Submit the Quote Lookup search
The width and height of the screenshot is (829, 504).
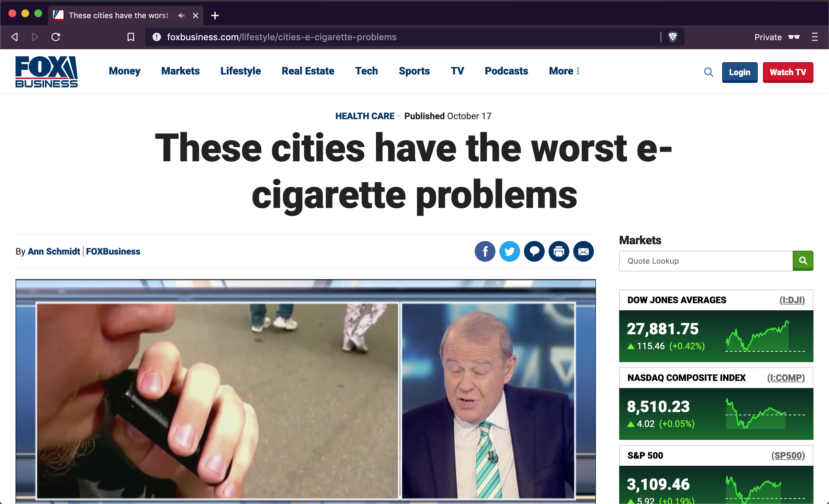point(803,261)
